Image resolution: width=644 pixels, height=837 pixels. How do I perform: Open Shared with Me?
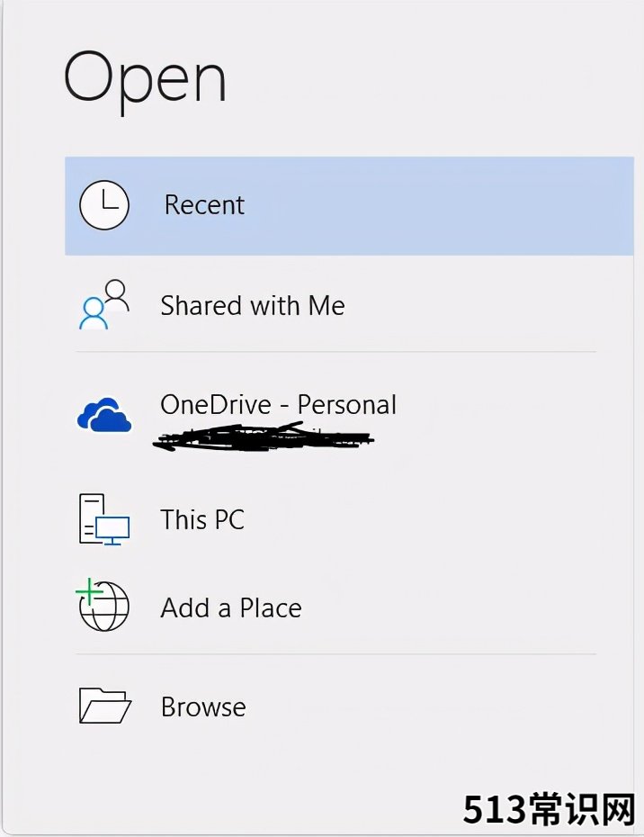click(253, 306)
